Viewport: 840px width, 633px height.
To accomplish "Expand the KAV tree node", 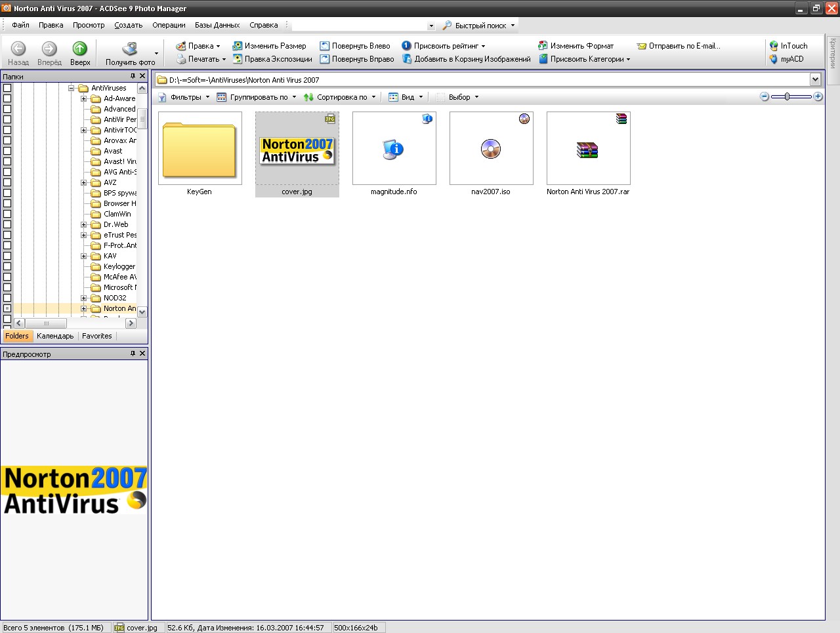I will pyautogui.click(x=84, y=256).
